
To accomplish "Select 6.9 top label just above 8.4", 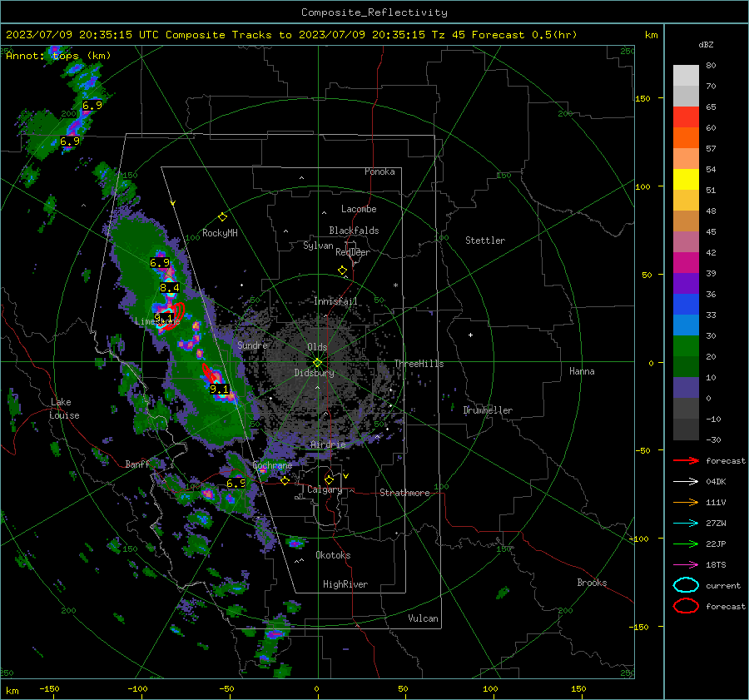I will coord(160,262).
